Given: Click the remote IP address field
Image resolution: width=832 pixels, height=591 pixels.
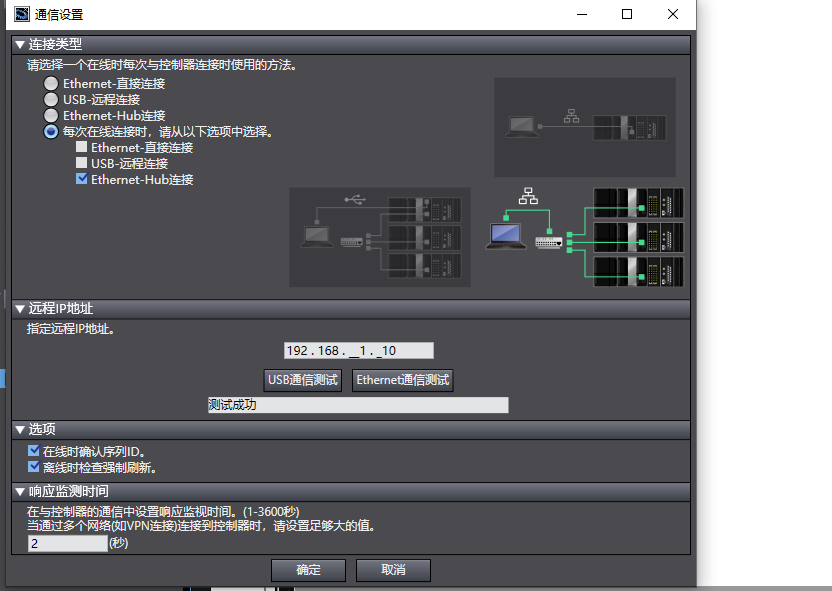Looking at the screenshot, I should [x=358, y=351].
